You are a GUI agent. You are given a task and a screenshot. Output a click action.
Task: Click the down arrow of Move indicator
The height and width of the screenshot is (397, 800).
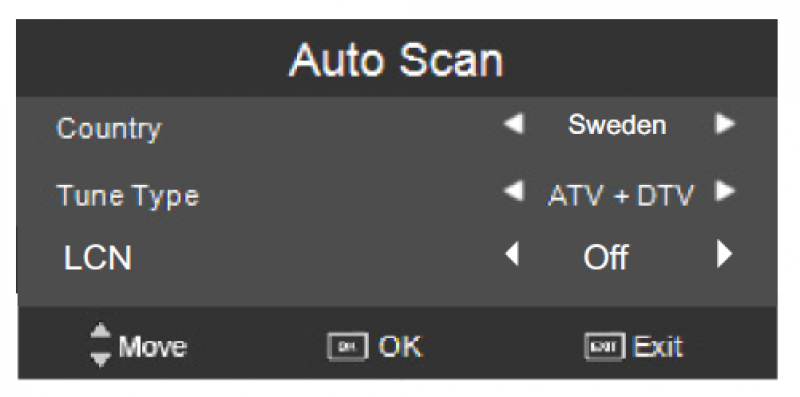[101, 359]
